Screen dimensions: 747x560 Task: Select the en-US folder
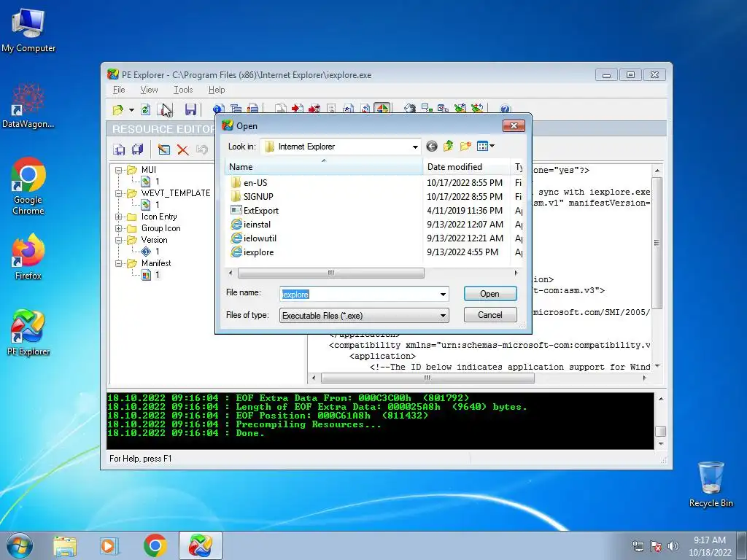point(255,183)
